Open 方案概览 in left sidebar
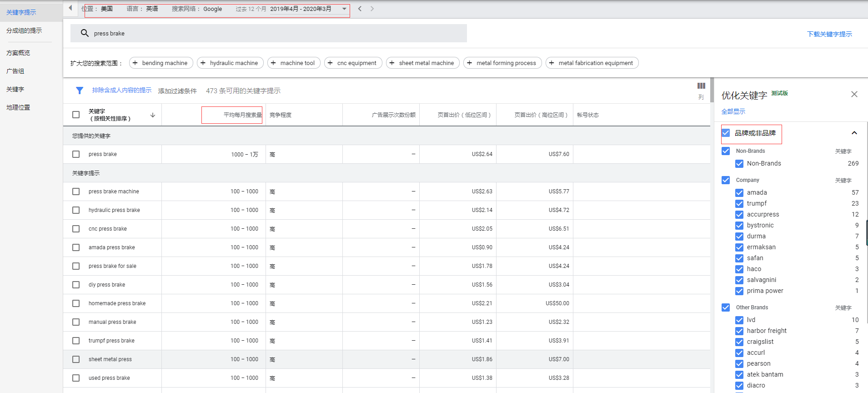The width and height of the screenshot is (868, 393). coord(18,53)
